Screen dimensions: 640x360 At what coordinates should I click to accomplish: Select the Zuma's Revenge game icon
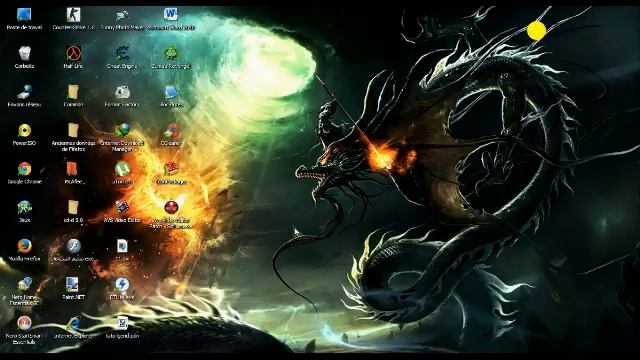171,53
